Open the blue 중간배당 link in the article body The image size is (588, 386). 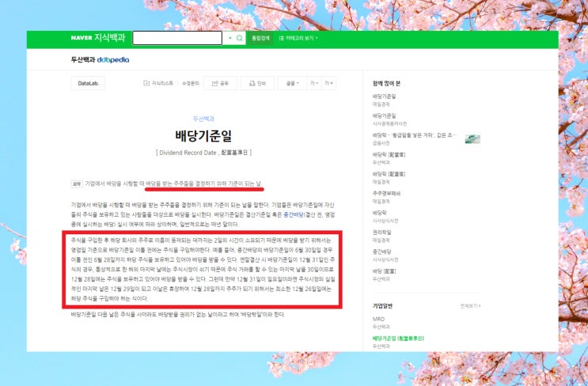[294, 214]
